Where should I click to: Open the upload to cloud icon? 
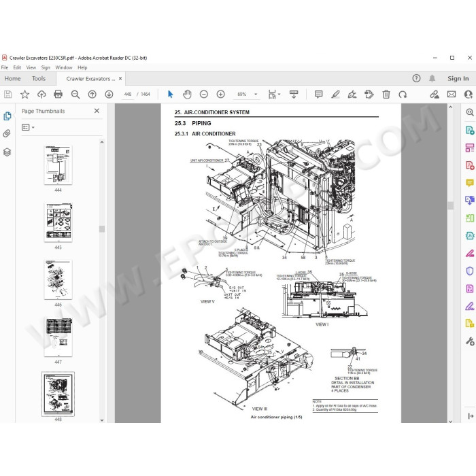[x=41, y=95]
